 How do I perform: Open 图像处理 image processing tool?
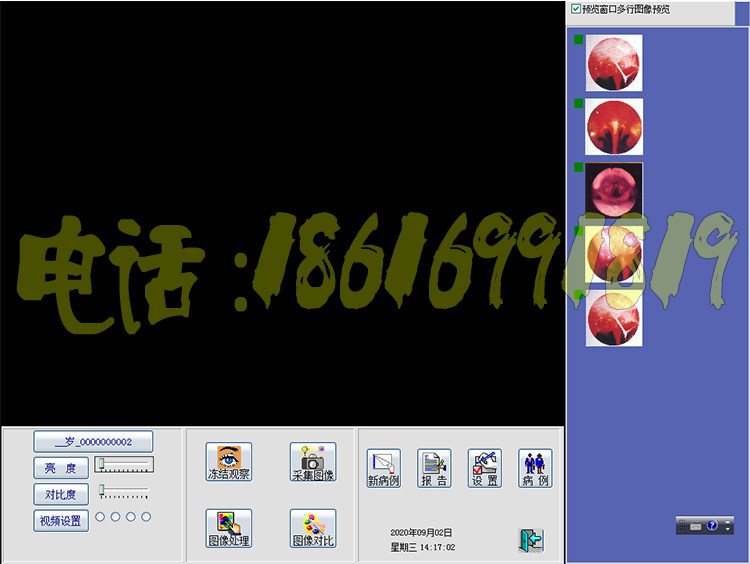pyautogui.click(x=229, y=528)
